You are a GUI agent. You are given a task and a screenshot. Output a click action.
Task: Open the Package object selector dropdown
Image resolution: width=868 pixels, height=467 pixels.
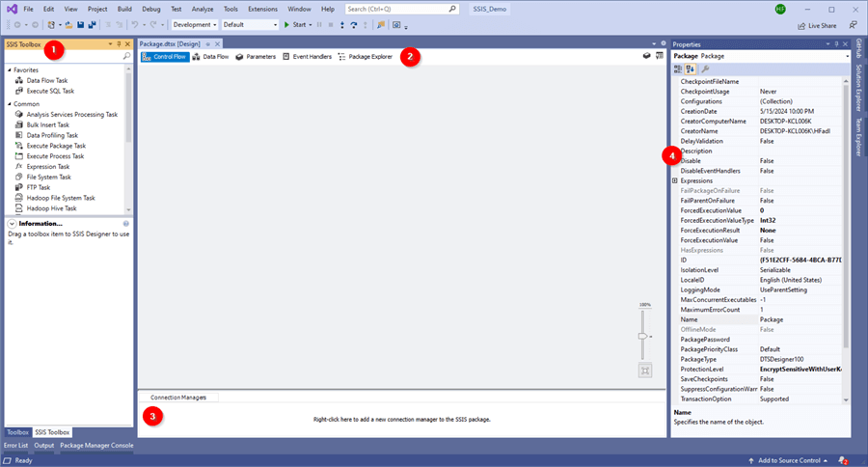(847, 56)
